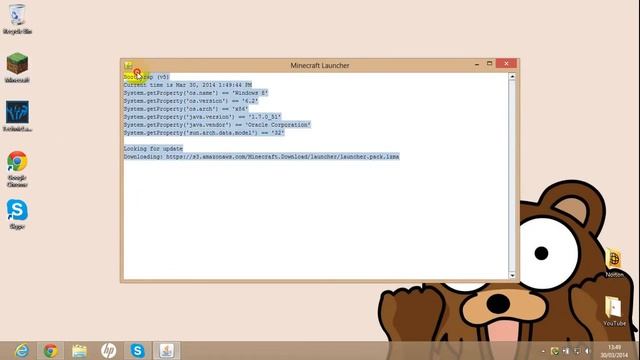This screenshot has width=640, height=360.
Task: Select the Minecraft desktop shortcut
Action: (17, 68)
